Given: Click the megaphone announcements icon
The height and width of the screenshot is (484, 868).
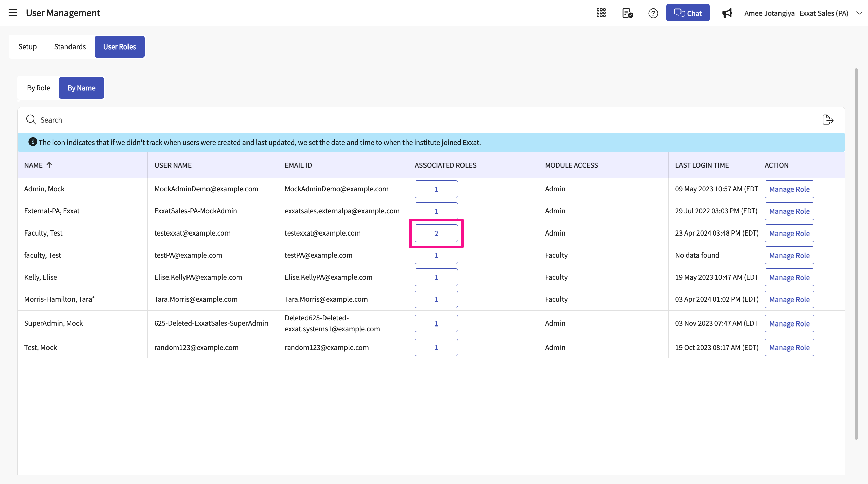Looking at the screenshot, I should pos(727,13).
